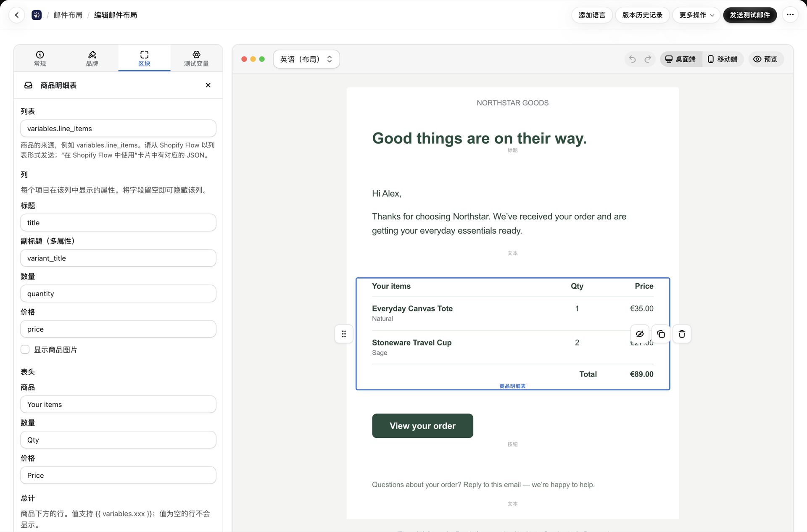Screen dimensions: 807x532
Task: Duplicate the 商品明细表 block
Action: pos(661,334)
